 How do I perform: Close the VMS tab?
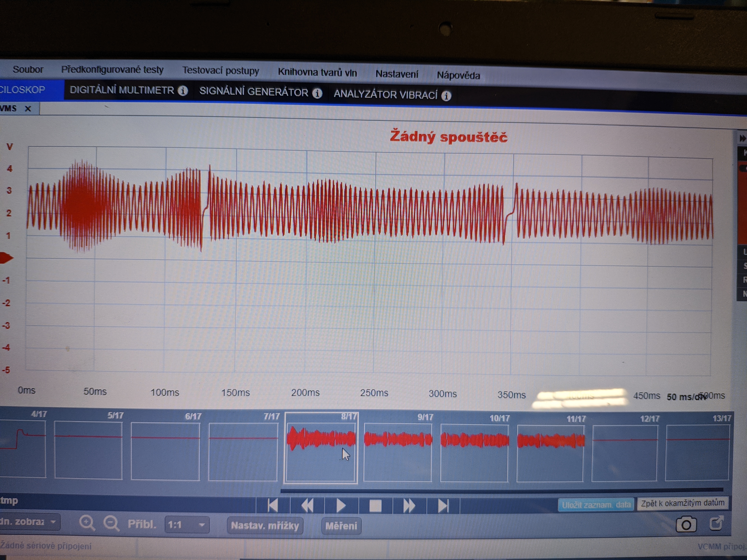28,109
